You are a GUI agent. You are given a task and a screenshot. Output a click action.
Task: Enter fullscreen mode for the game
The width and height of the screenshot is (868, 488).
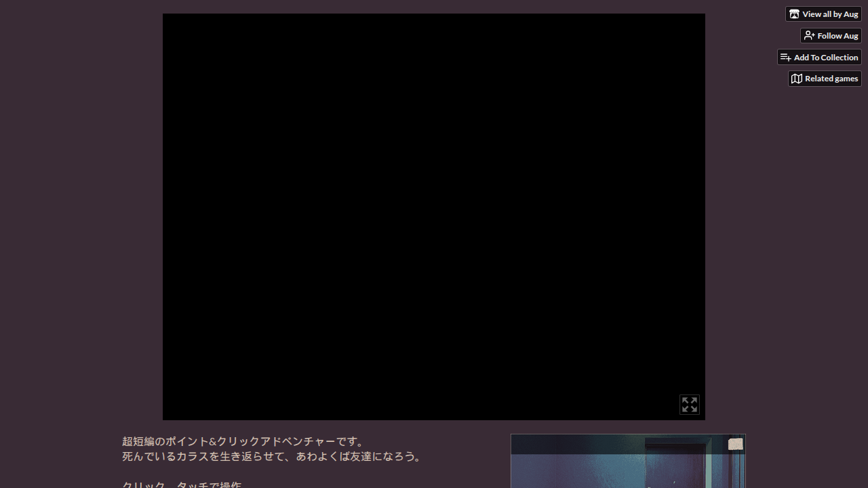point(689,405)
